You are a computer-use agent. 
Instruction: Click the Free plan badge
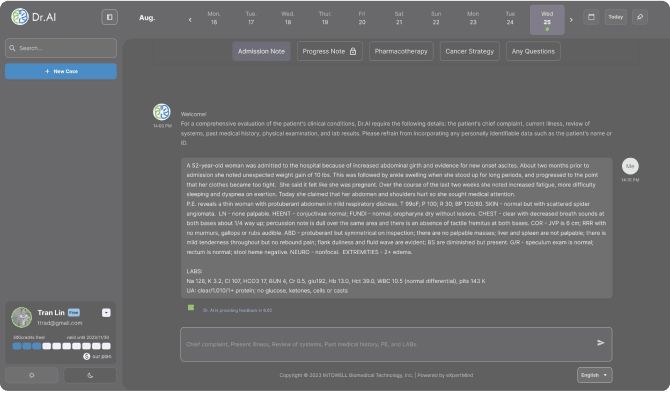(74, 313)
